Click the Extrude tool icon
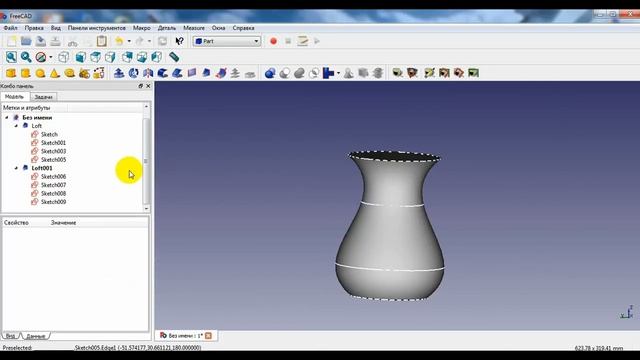This screenshot has height=360, width=640. click(119, 73)
